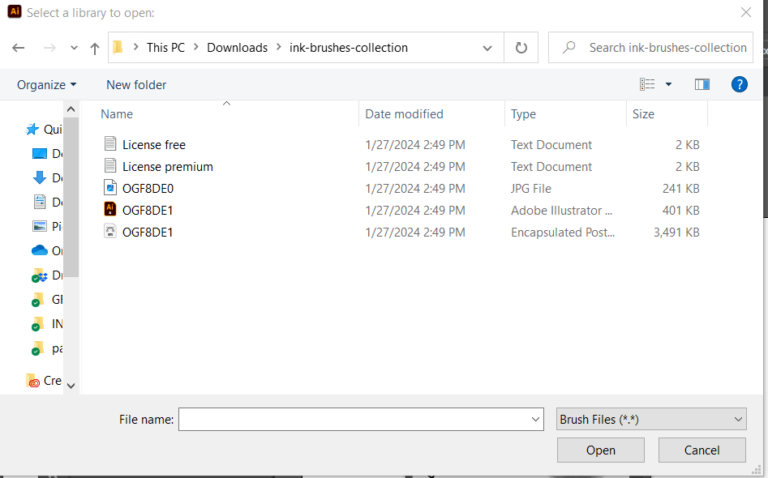Viewport: 768px width, 478px height.
Task: Select the OGF8DE1 Encapsulated PostScript file
Action: pyautogui.click(x=147, y=232)
